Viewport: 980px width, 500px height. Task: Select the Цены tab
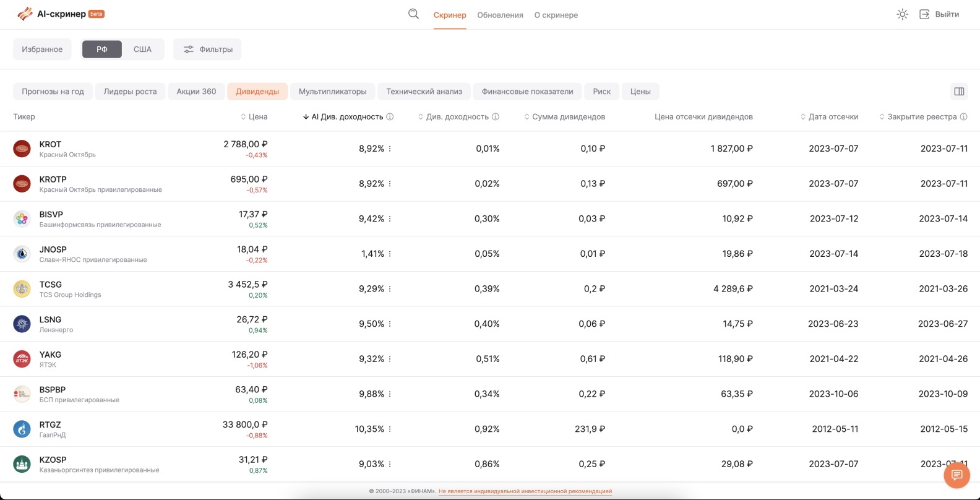(640, 92)
